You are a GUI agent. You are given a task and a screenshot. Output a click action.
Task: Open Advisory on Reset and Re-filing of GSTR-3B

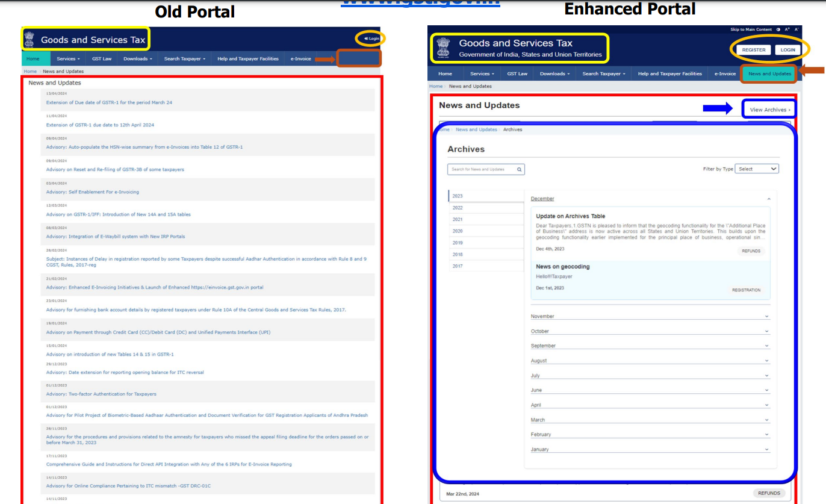coord(115,169)
